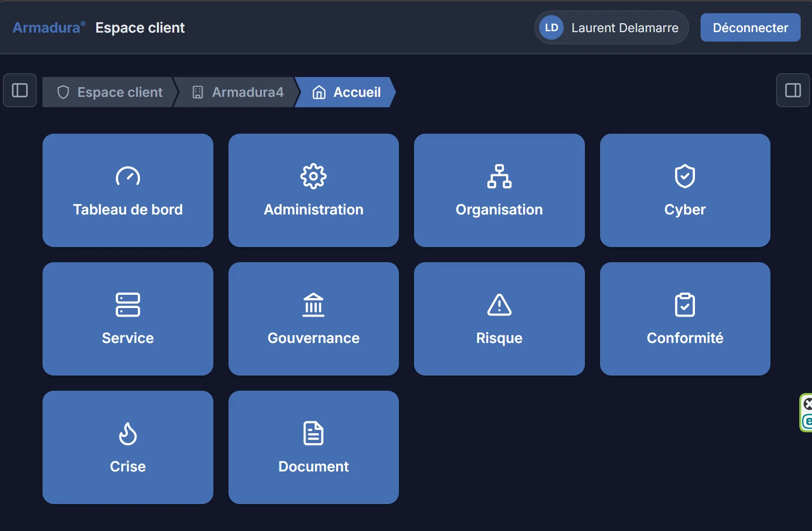
Task: Open the Cyber shield tile
Action: pyautogui.click(x=685, y=190)
